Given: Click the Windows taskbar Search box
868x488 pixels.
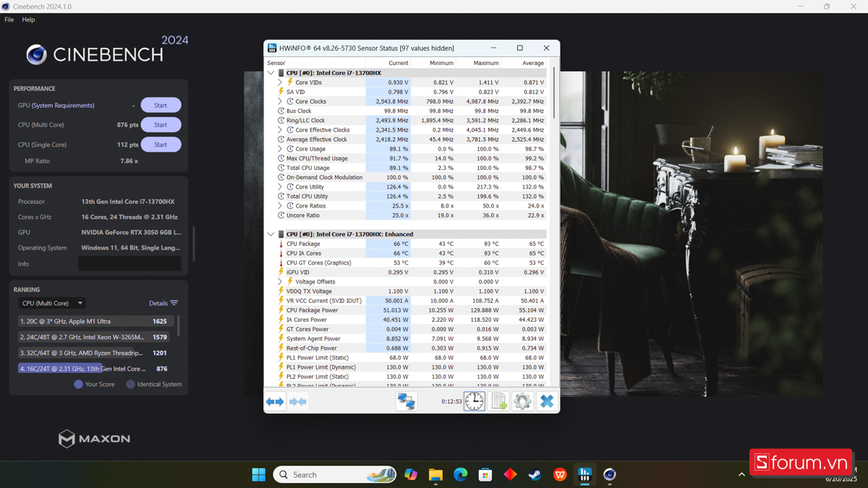Looking at the screenshot, I should point(335,474).
